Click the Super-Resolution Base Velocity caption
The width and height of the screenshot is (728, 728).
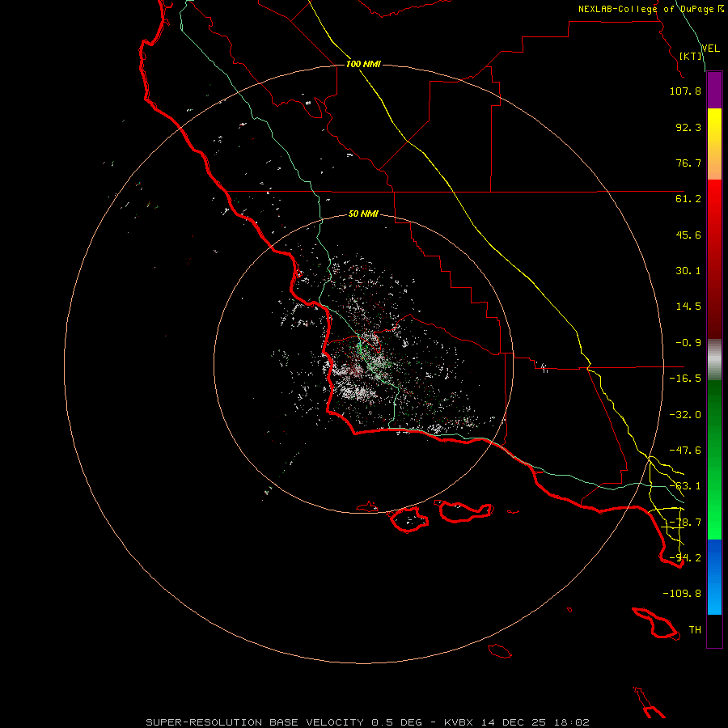pyautogui.click(x=368, y=722)
